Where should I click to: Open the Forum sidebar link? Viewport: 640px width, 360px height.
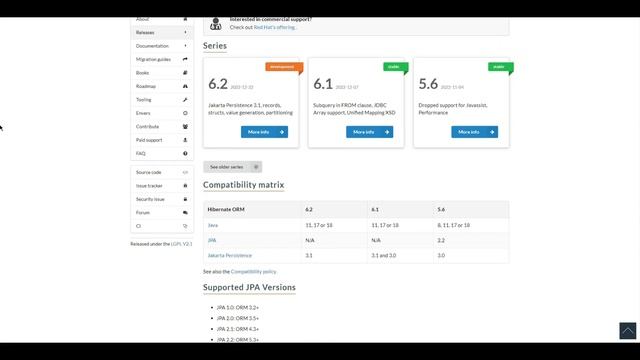point(162,213)
